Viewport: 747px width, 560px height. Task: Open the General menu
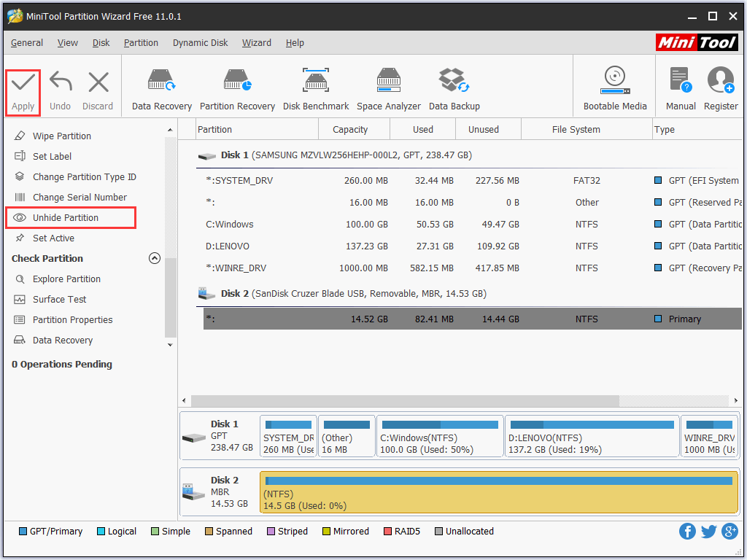tap(27, 43)
